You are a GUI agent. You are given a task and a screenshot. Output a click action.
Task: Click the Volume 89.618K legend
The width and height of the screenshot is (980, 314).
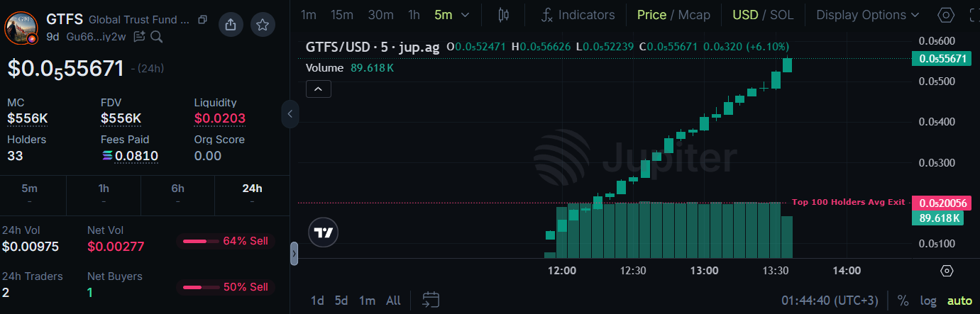coord(350,68)
